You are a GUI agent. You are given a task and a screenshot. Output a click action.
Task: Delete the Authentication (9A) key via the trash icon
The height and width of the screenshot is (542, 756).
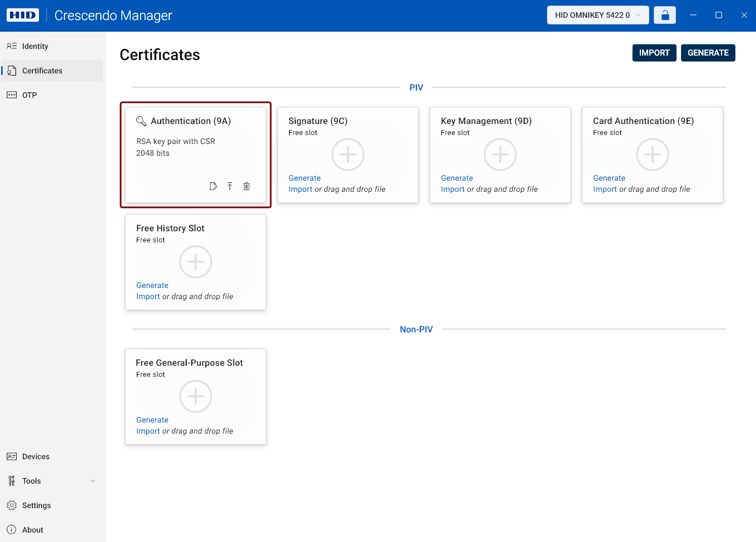247,186
